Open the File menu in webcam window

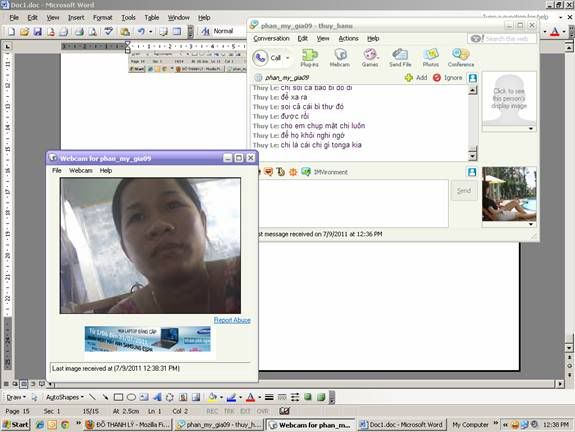coord(56,171)
